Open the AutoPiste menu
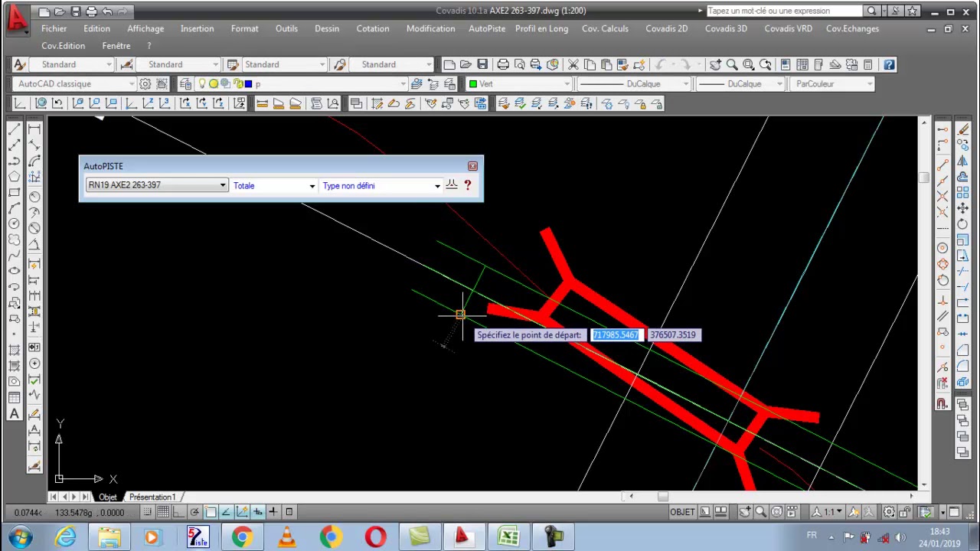Screen dimensions: 980x551 (487, 28)
